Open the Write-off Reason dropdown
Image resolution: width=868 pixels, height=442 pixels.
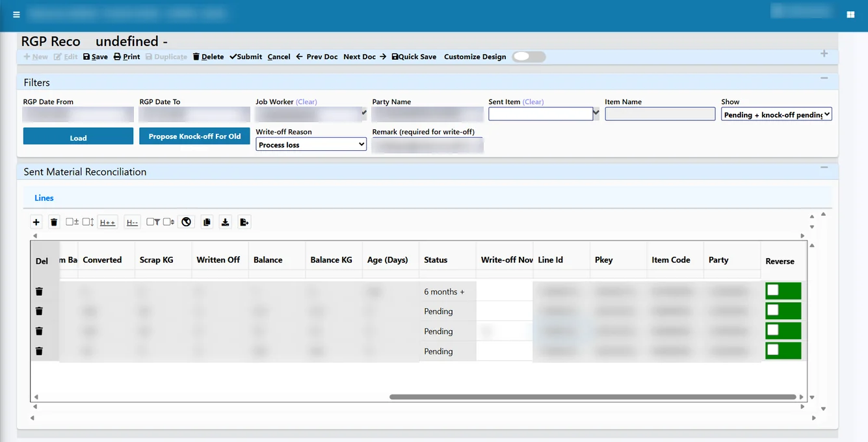click(x=311, y=144)
